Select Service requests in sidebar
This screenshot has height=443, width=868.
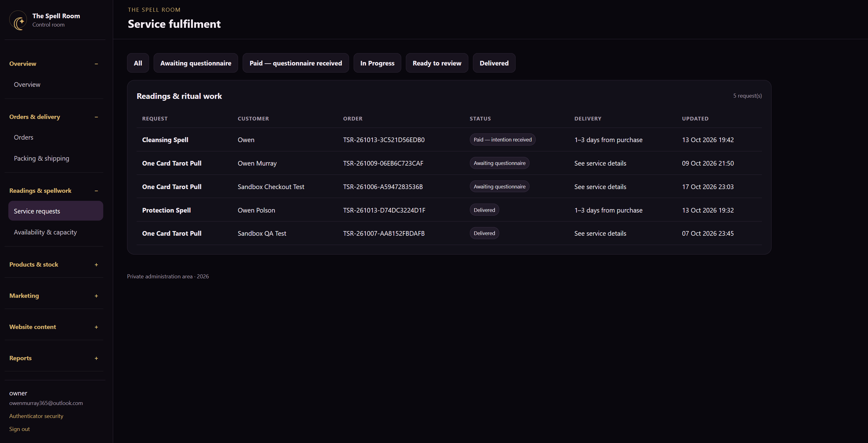56,211
